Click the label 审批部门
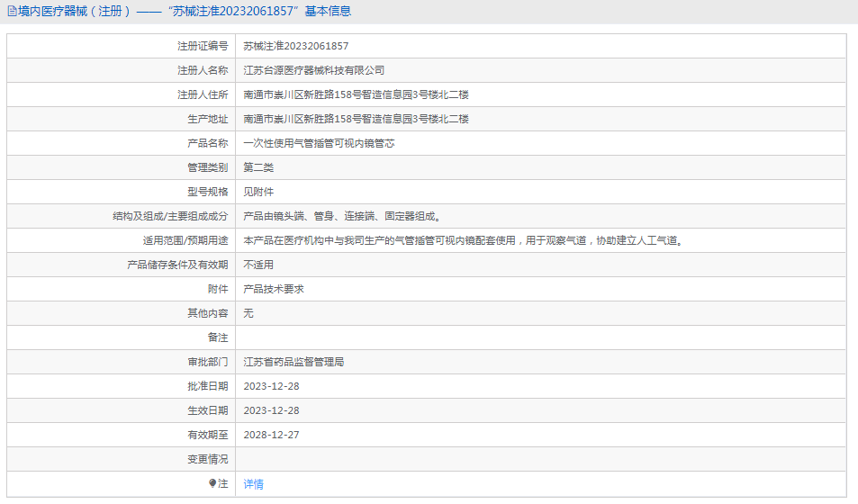 coord(207,362)
